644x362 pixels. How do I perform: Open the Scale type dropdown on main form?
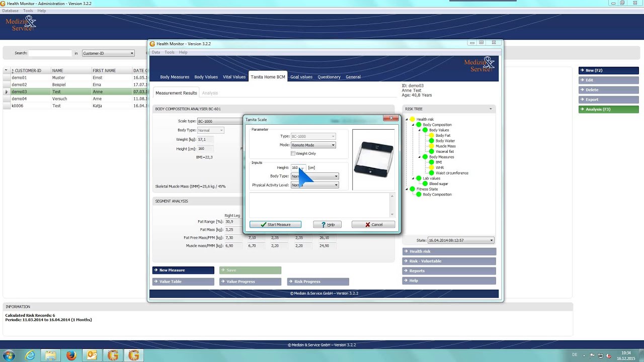click(219, 121)
